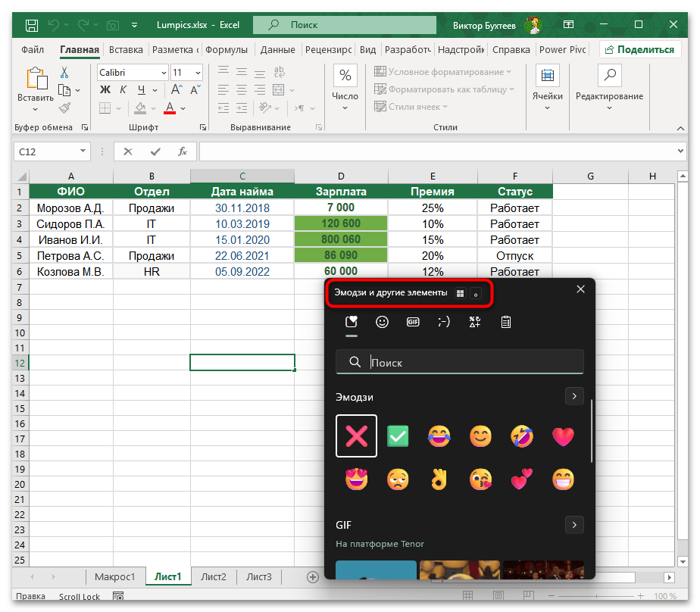Open the symbols category in emoji panel
The width and height of the screenshot is (700, 612).
[x=475, y=322]
